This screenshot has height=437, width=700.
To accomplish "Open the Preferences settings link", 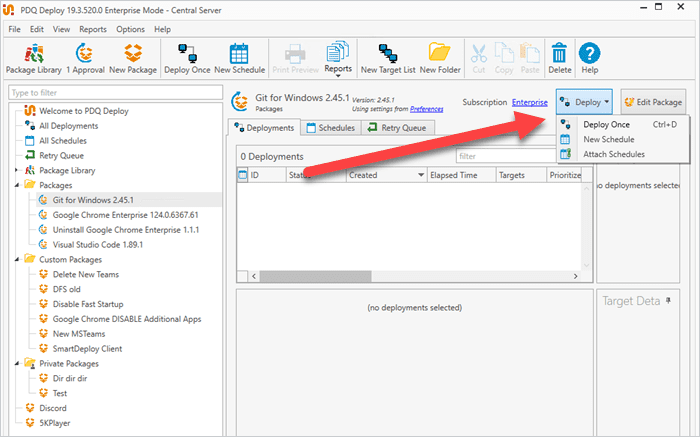I will tap(426, 109).
